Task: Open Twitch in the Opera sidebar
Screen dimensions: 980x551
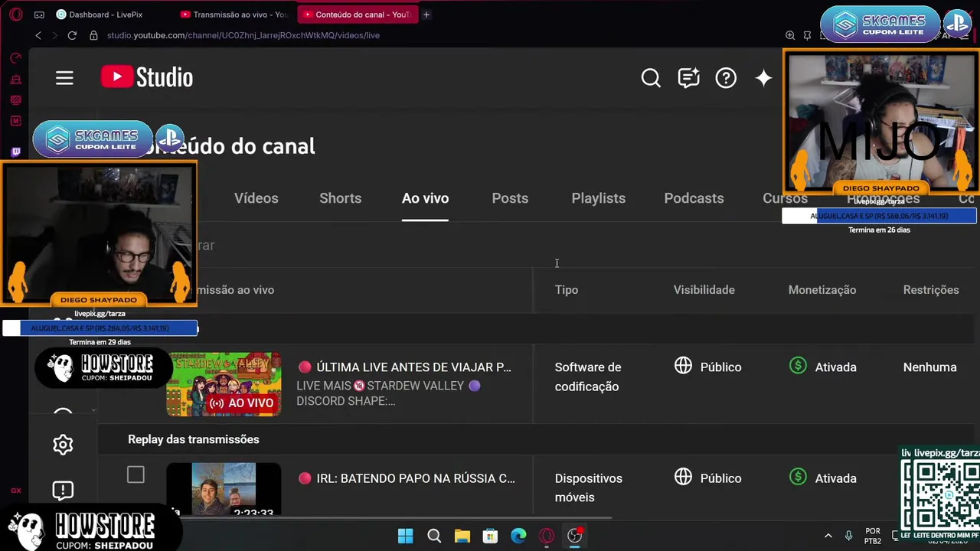Action: (15, 152)
